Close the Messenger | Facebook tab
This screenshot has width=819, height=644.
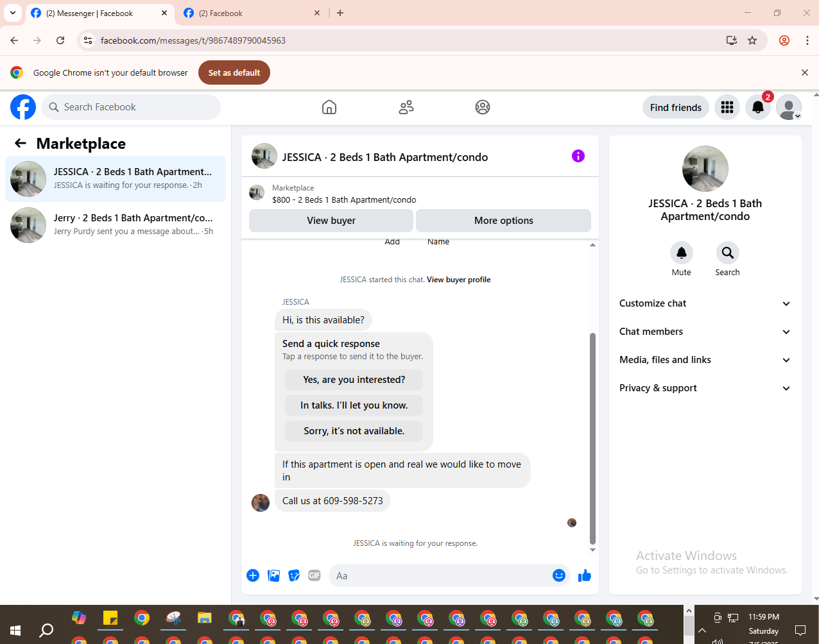point(164,13)
